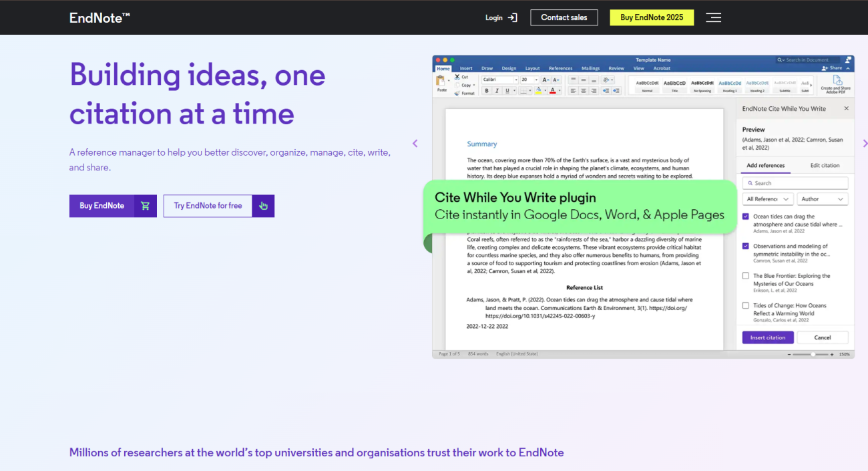Open the font size dropdown in the ribbon
The image size is (868, 471).
click(x=535, y=80)
